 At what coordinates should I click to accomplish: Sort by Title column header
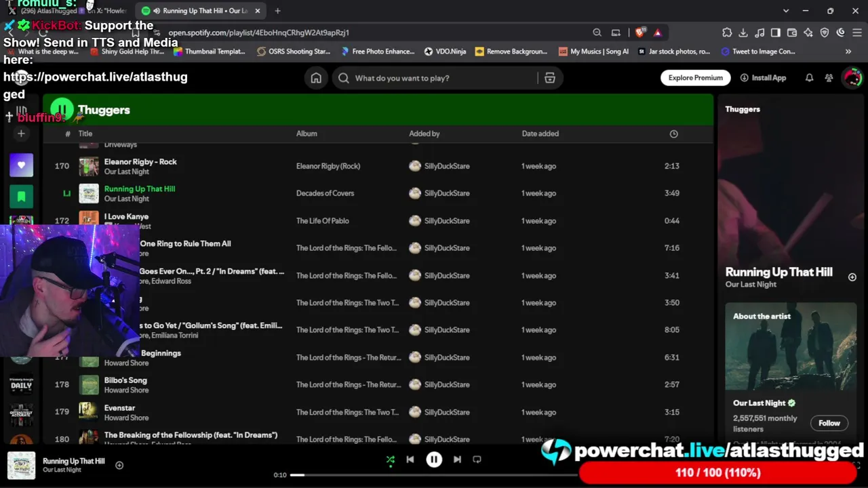pyautogui.click(x=85, y=134)
